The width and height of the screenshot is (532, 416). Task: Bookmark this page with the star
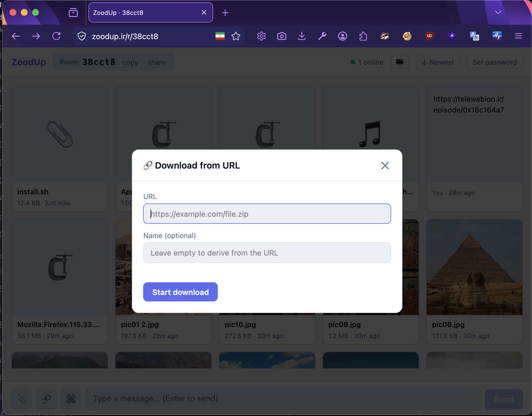pos(236,36)
